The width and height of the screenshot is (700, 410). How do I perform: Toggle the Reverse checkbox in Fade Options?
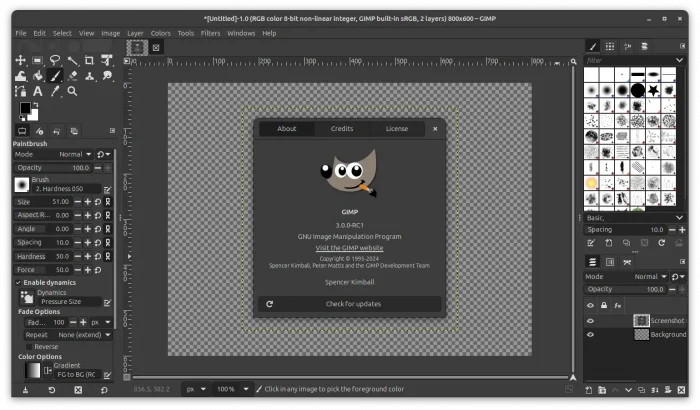[29, 347]
